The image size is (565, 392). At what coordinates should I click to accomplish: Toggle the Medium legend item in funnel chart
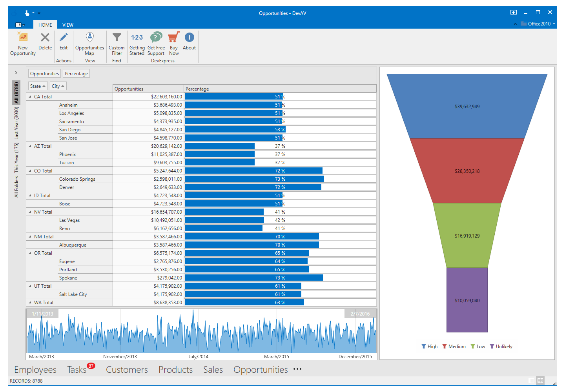(x=454, y=347)
